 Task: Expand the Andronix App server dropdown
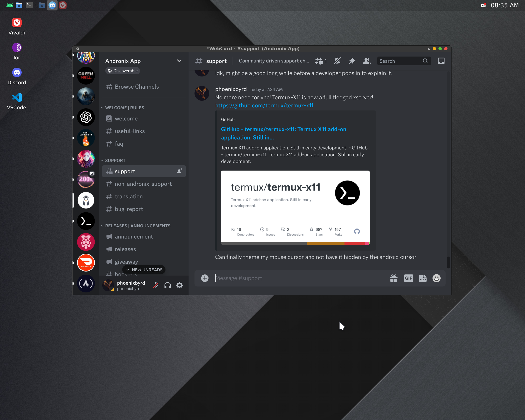point(179,61)
